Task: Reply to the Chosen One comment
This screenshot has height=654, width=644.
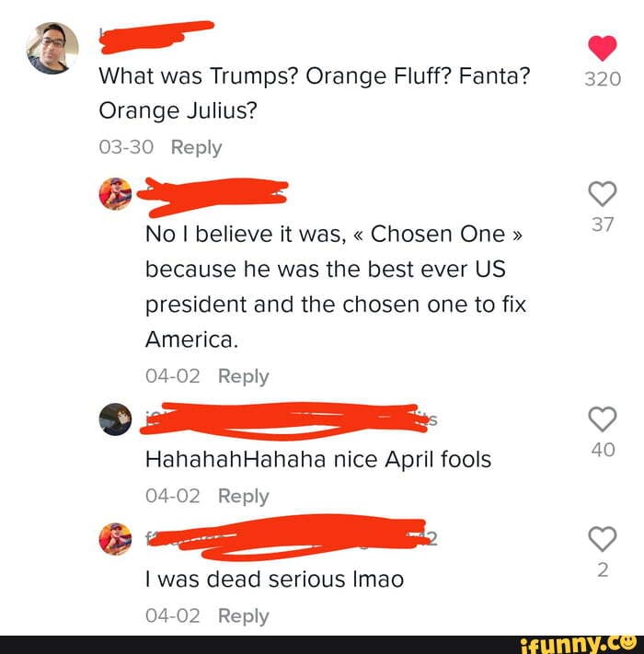Action: coord(244,376)
